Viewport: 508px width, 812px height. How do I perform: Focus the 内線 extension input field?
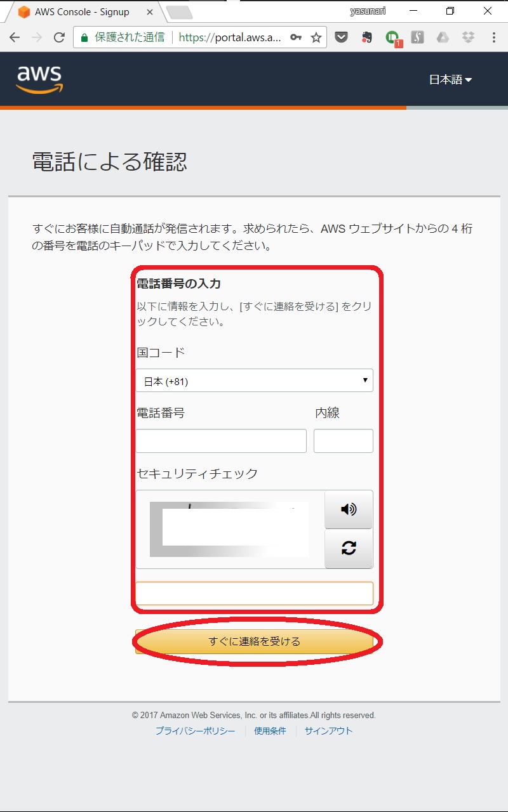[344, 441]
